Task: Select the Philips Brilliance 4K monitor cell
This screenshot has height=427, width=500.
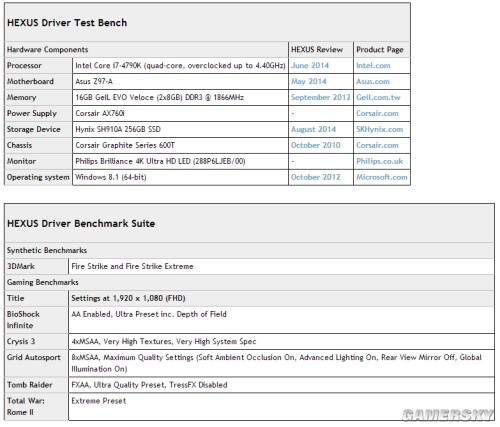Action: (x=180, y=161)
